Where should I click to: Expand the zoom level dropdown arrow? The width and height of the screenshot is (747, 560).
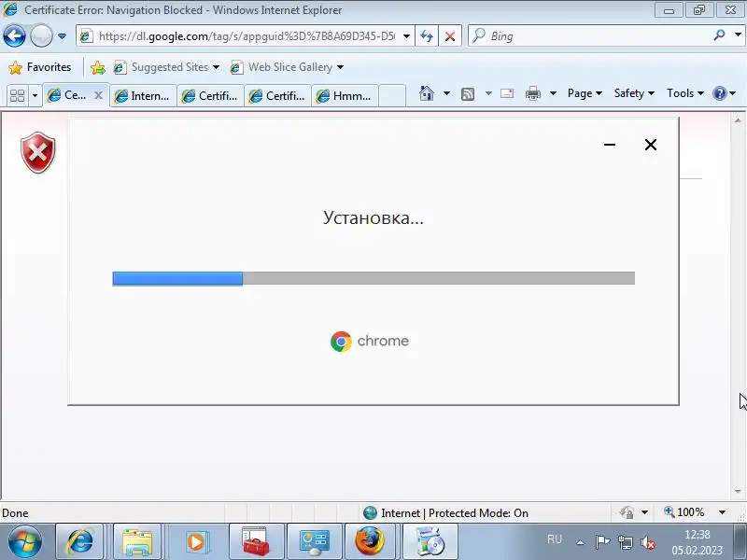(722, 512)
